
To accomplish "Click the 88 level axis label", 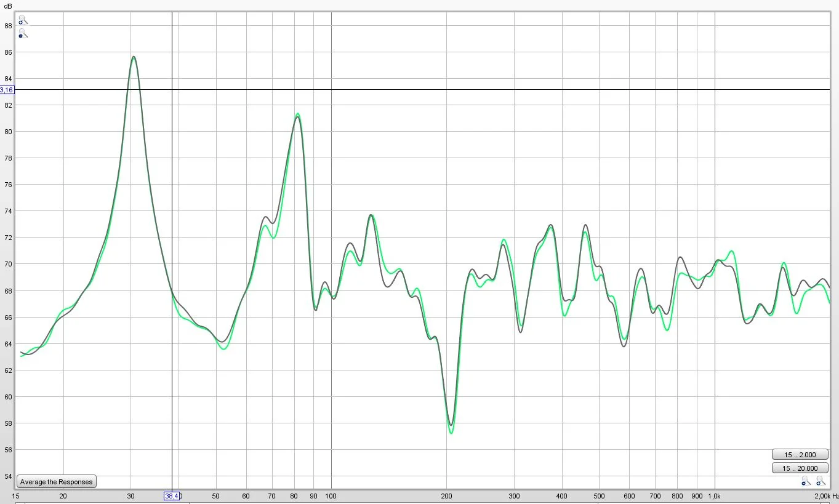I will coord(9,26).
